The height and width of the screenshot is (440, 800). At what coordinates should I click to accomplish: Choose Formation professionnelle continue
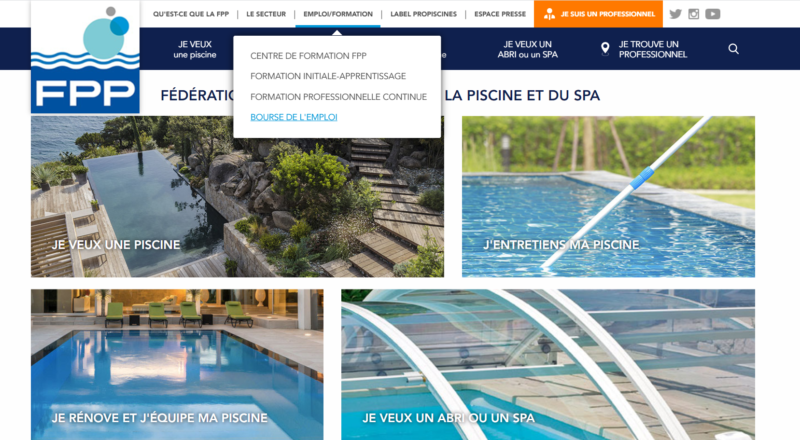(x=338, y=96)
